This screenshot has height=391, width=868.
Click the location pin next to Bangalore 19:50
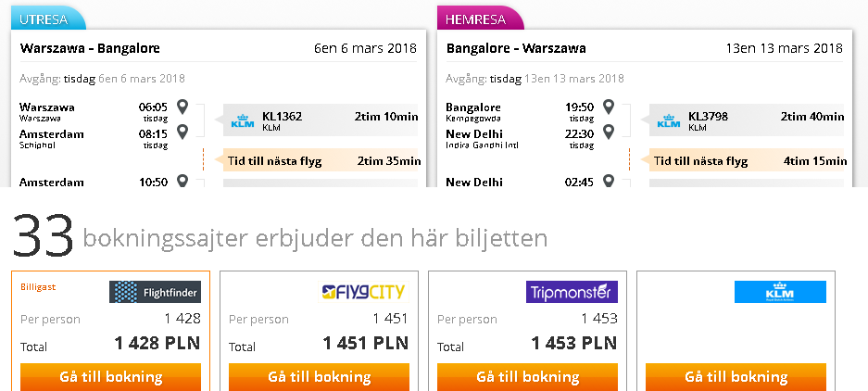pos(609,107)
